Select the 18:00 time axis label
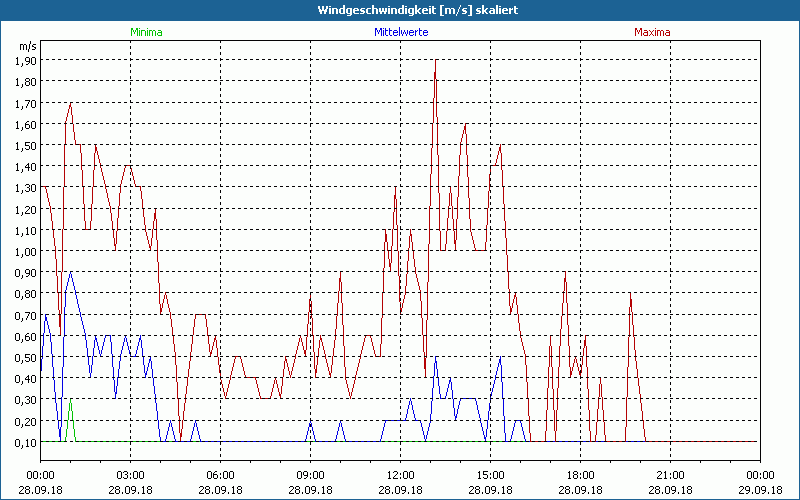800x500 pixels. [x=580, y=475]
